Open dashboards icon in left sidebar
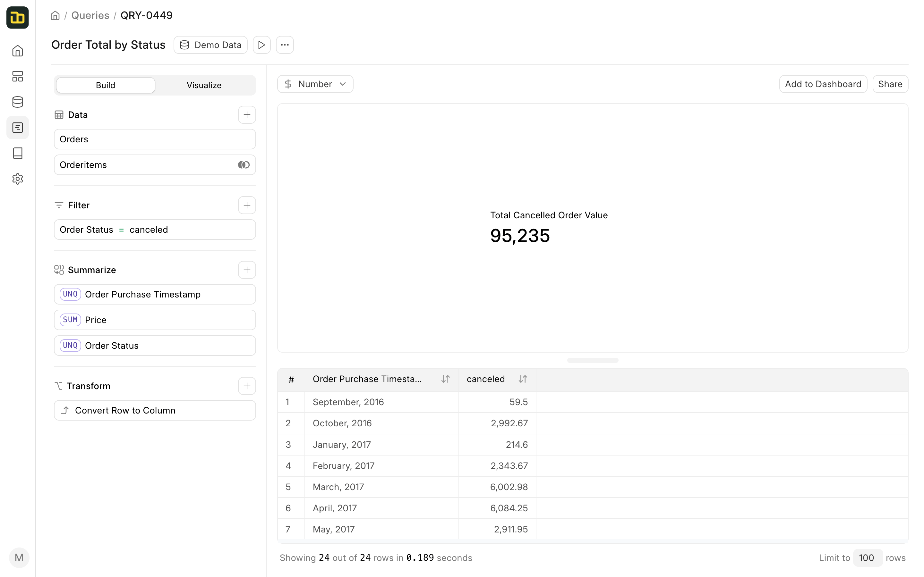The width and height of the screenshot is (924, 577). click(x=18, y=76)
